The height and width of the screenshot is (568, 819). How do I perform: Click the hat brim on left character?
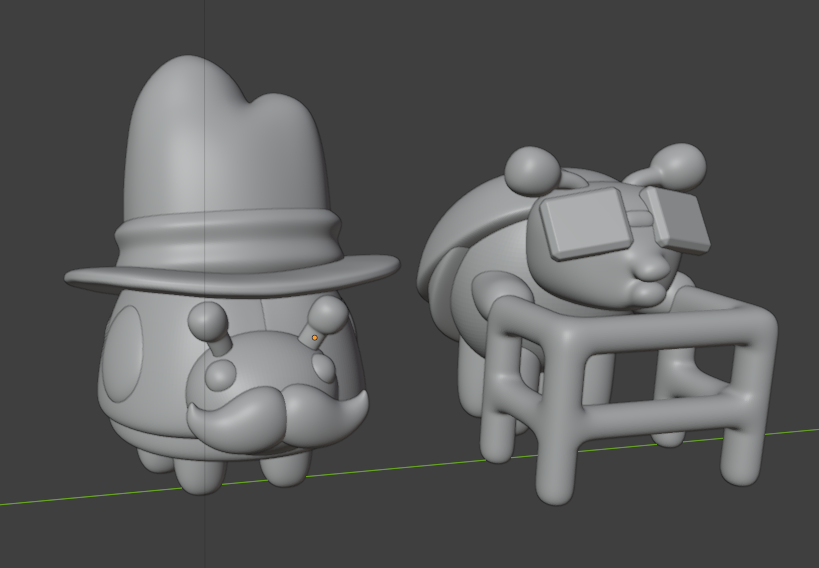coord(232,275)
